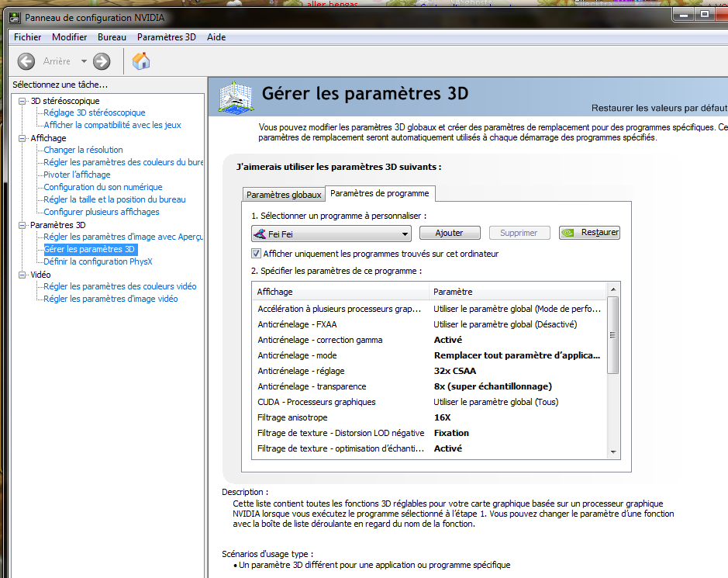
Task: Collapse the Affichage tree node
Action: tap(22, 138)
